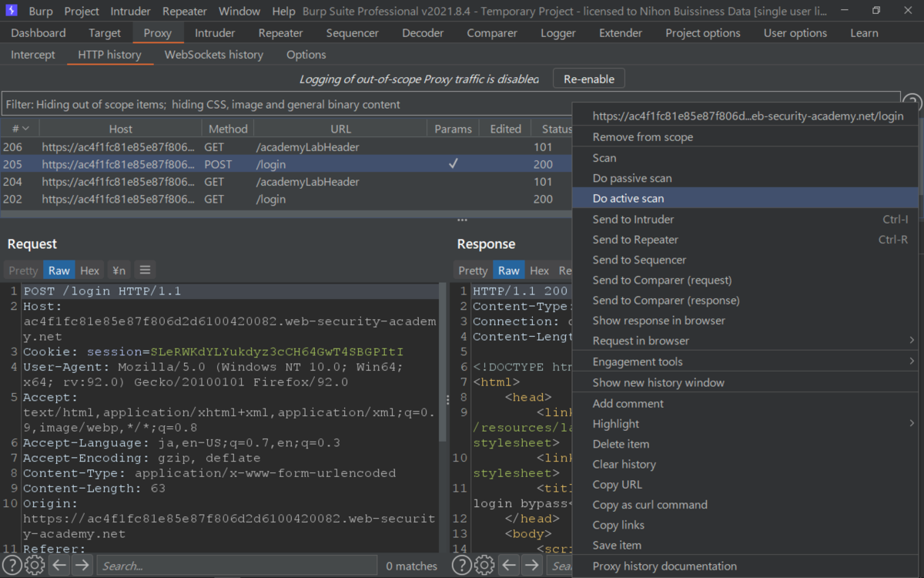Choose Do passive scan
This screenshot has height=578, width=924.
click(745, 178)
